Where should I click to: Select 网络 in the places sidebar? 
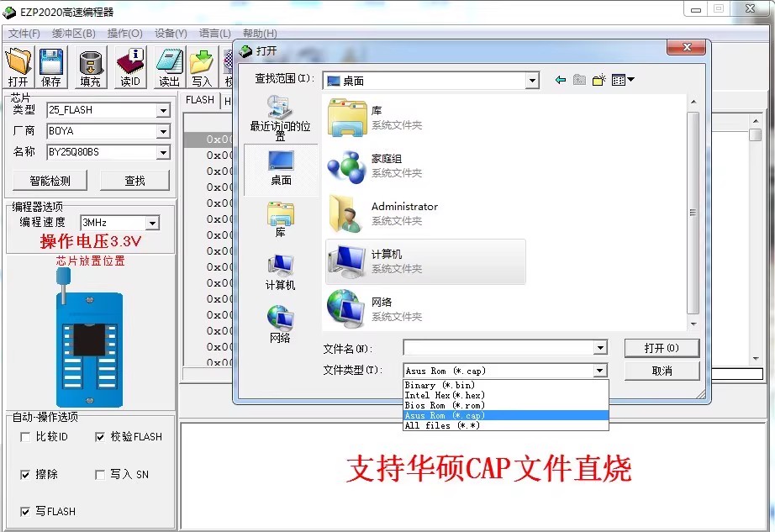pyautogui.click(x=280, y=324)
